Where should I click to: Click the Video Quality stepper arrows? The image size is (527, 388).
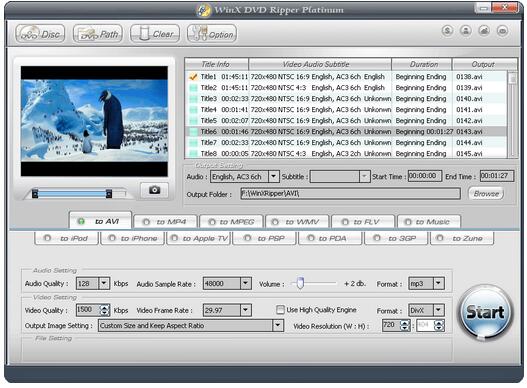click(105, 310)
